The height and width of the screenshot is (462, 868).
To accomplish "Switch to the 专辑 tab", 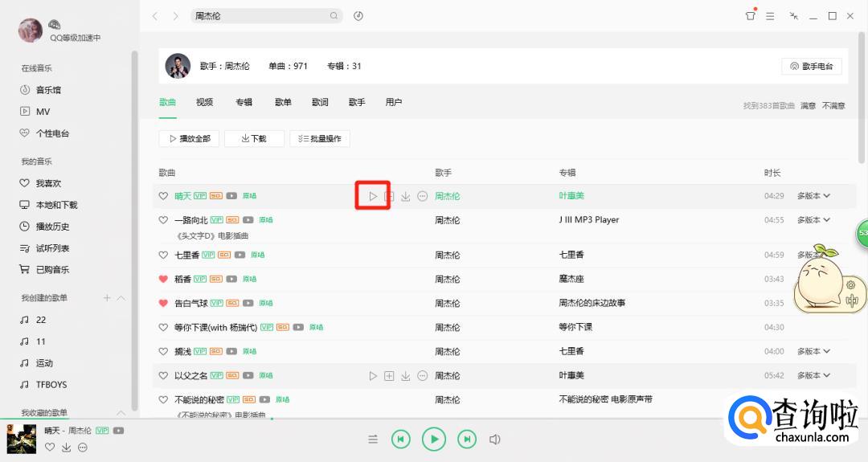I will coord(244,102).
